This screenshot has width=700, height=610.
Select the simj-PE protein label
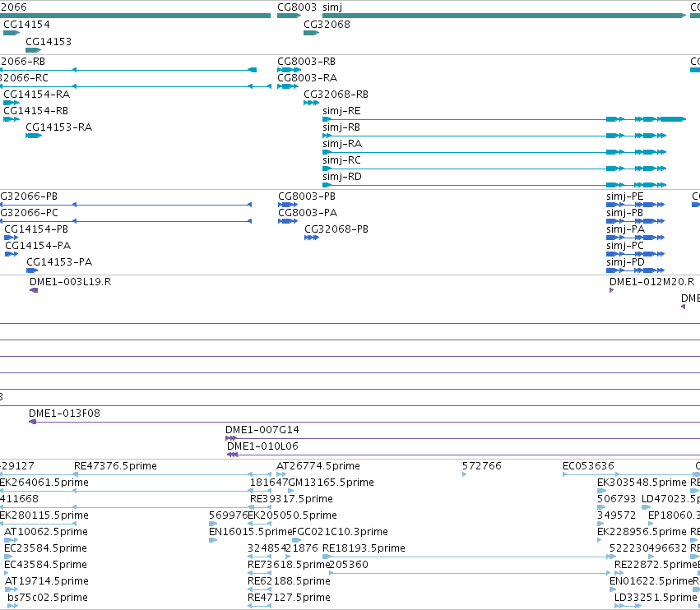(625, 196)
